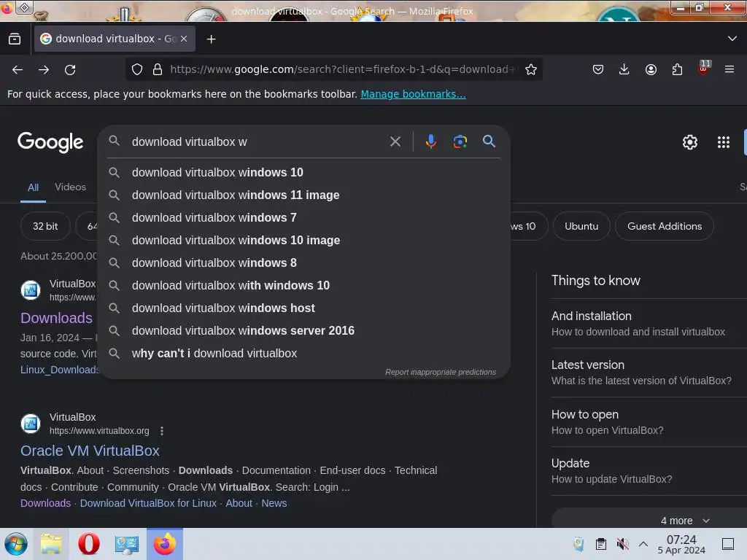Screen dimensions: 747x560
Task: Open Google Lens image search
Action: point(460,141)
